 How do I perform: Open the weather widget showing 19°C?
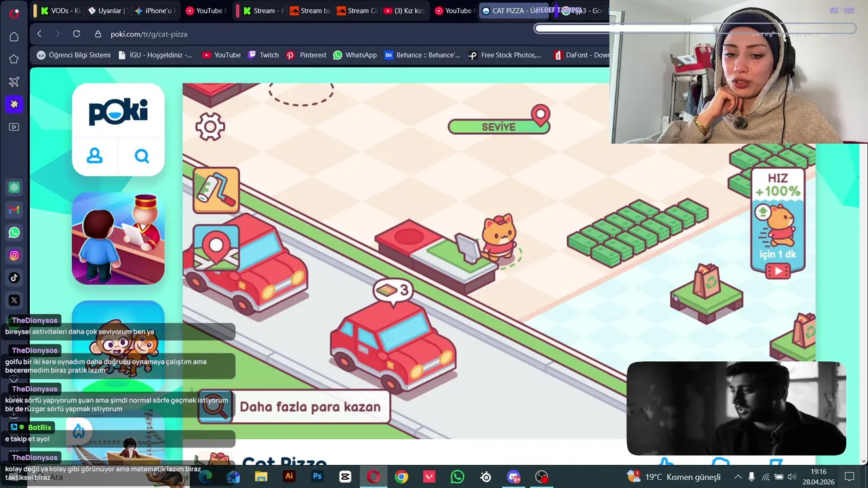[x=673, y=477]
